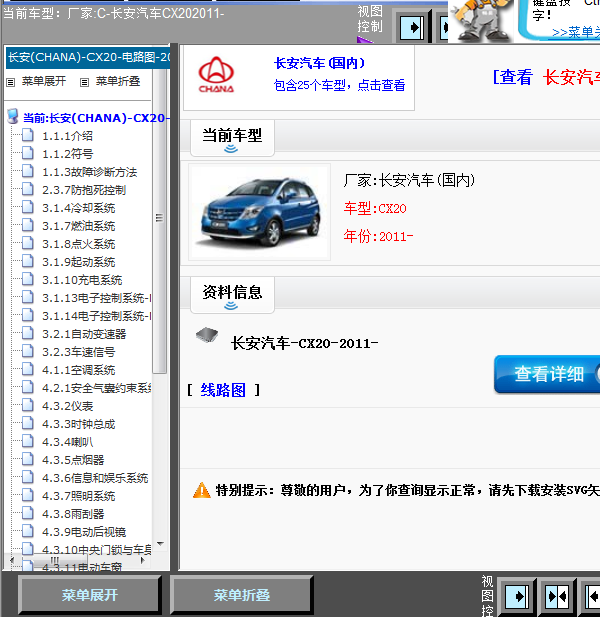Click top view control right-arrow icon

tap(412, 28)
